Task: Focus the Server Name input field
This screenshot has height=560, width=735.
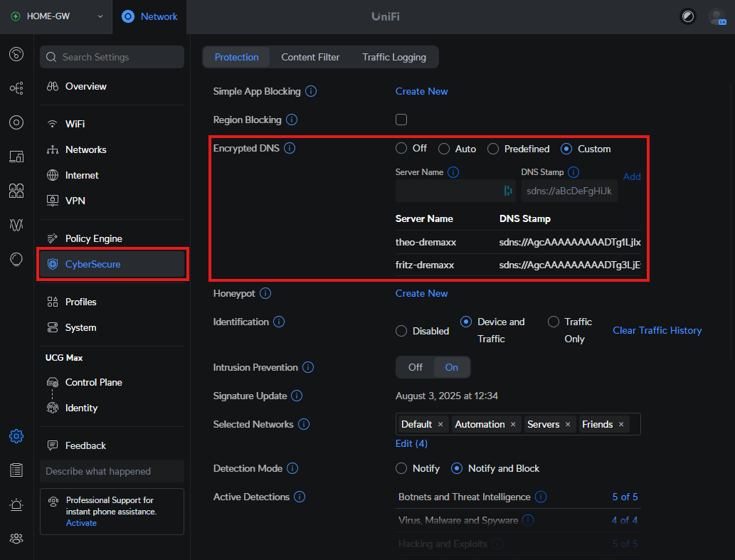Action: click(455, 191)
